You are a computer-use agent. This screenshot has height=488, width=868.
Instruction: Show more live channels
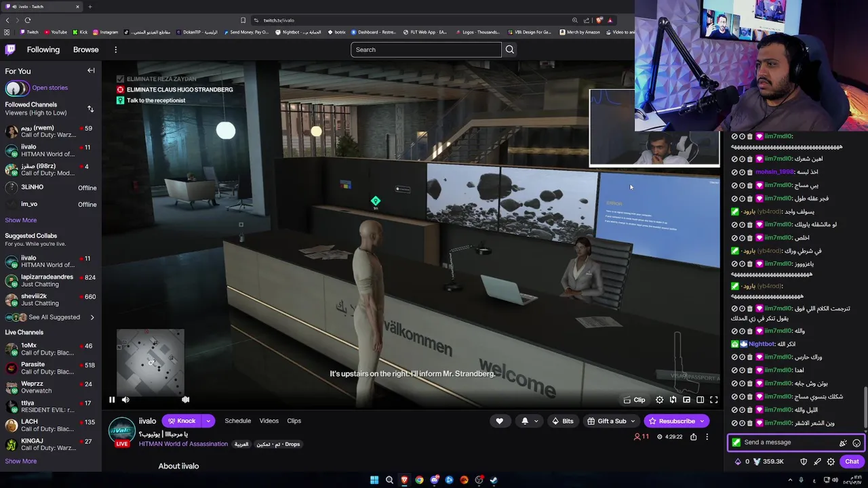click(21, 462)
